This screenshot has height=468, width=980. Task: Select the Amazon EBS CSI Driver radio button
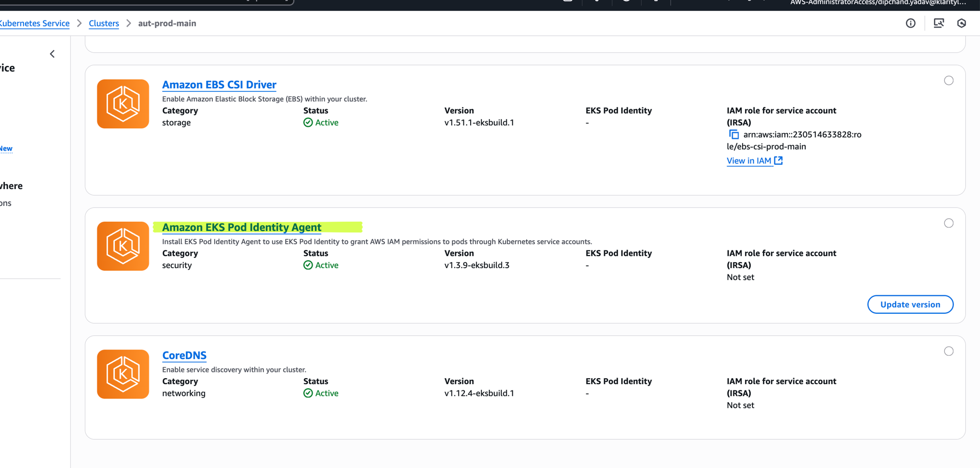coord(948,81)
